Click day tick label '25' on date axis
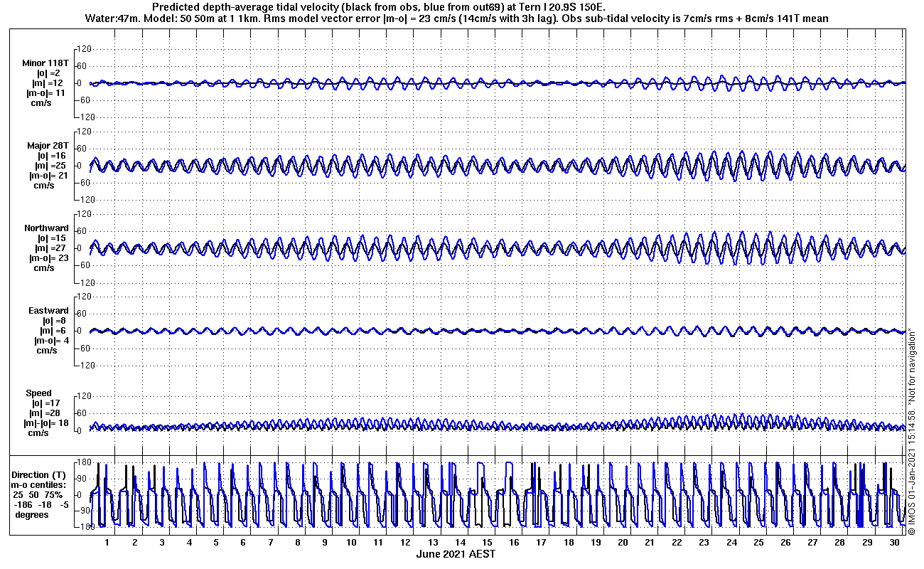Screen dimensions: 924x569 [759, 543]
